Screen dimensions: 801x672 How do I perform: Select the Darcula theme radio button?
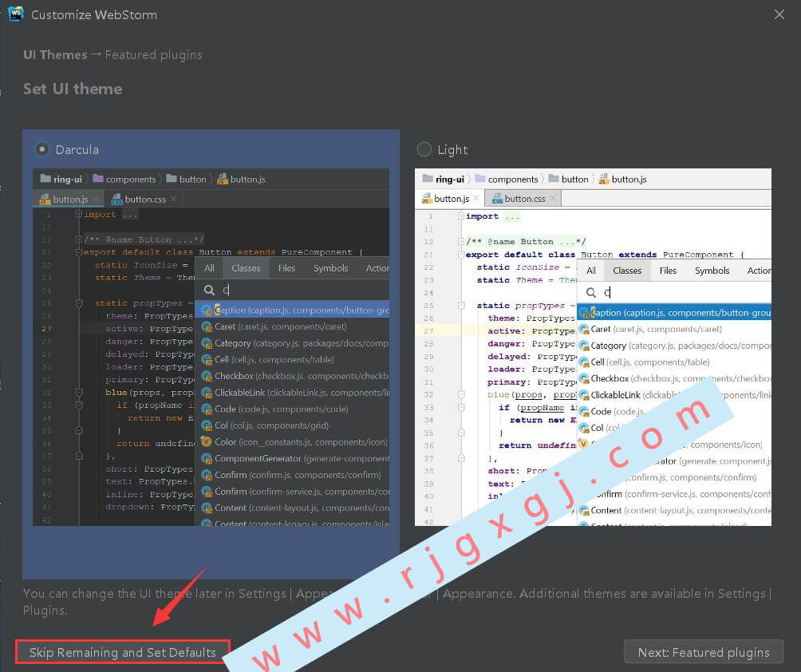[42, 149]
